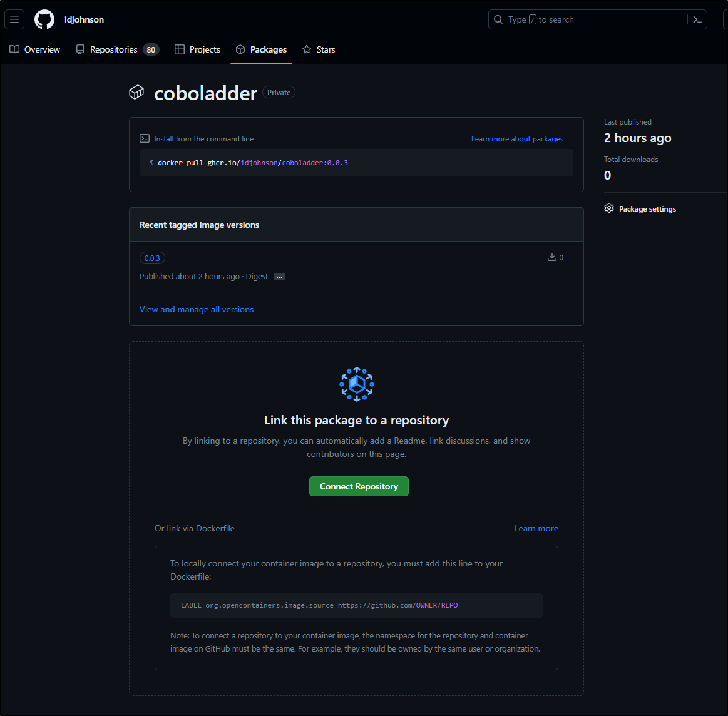Open View and manage all versions
The height and width of the screenshot is (716, 728).
(197, 309)
